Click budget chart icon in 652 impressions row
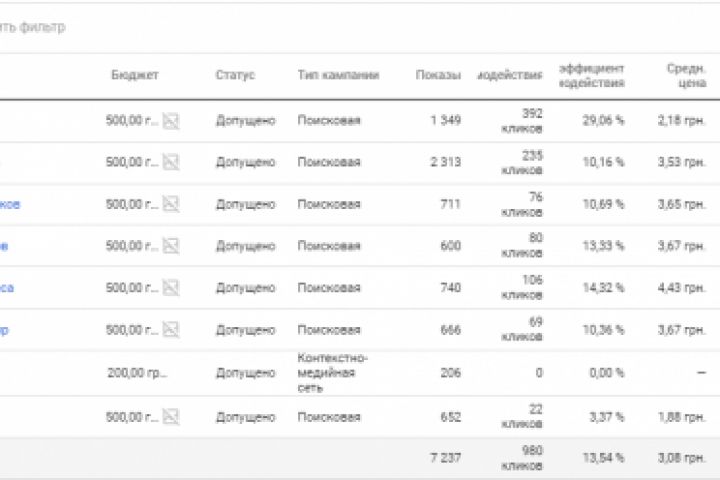 pyautogui.click(x=171, y=417)
